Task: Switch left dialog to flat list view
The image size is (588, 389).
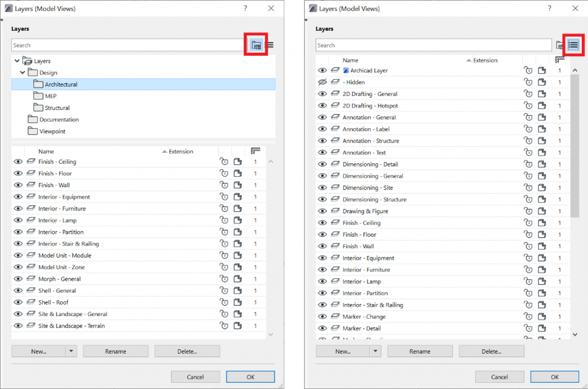Action: (x=269, y=45)
